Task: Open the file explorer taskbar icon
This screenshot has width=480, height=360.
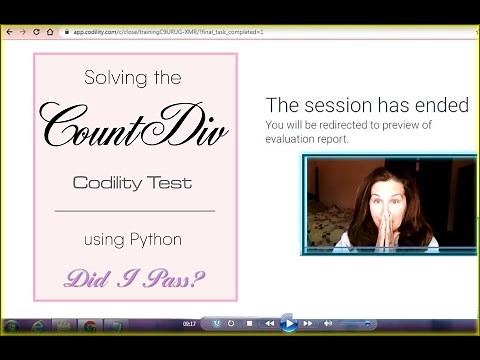Action: (x=63, y=326)
